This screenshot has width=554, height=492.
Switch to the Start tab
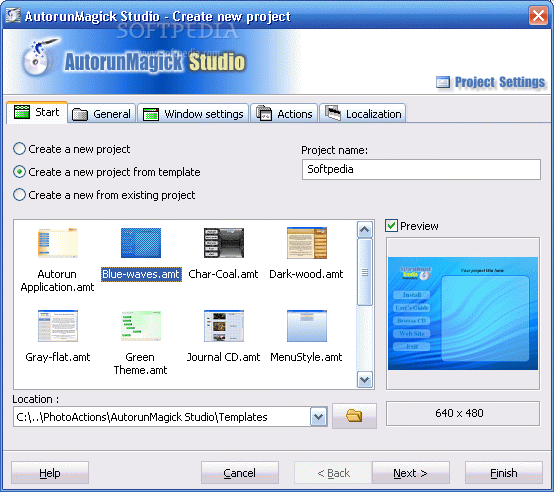(37, 113)
